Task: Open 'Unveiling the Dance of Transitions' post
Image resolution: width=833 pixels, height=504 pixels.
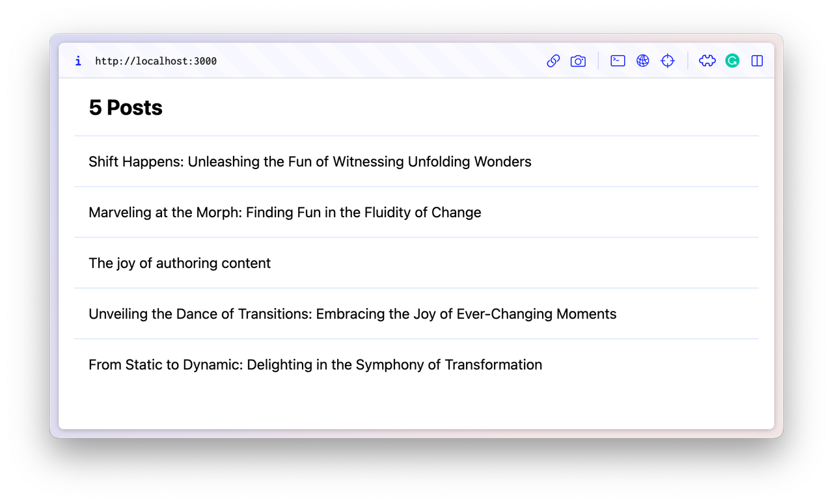Action: (352, 313)
